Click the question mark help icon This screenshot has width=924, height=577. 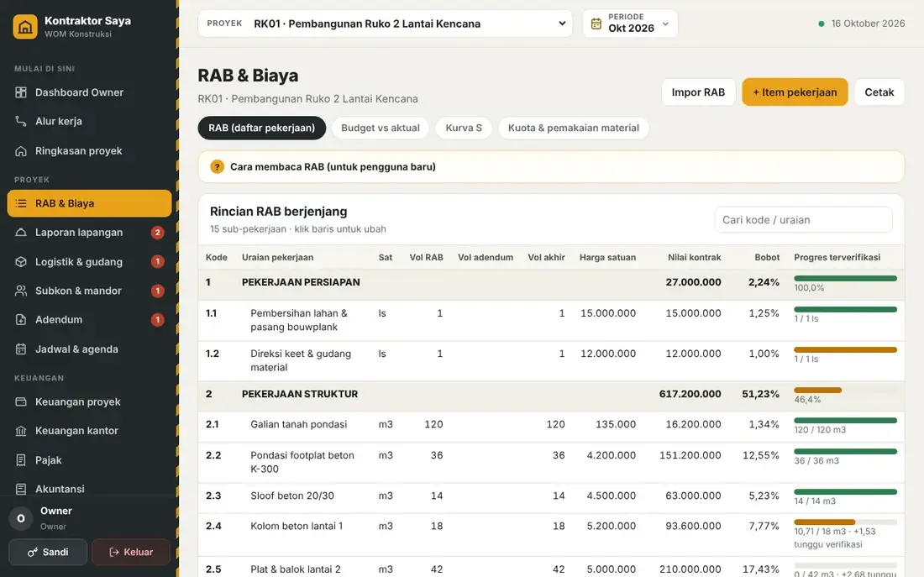(x=217, y=167)
